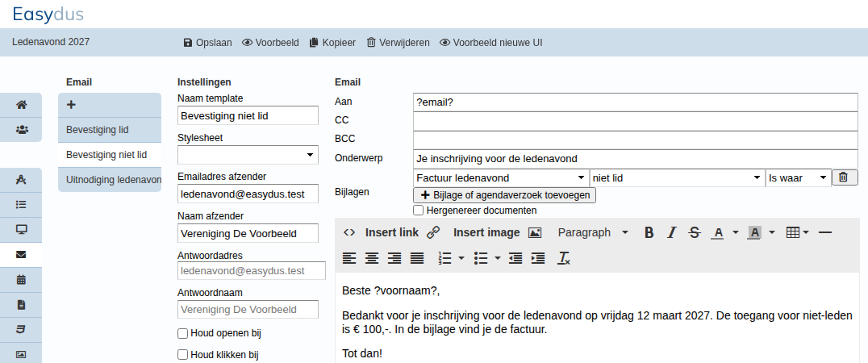This screenshot has height=363, width=868.
Task: Click Opslaan to save
Action: point(207,43)
